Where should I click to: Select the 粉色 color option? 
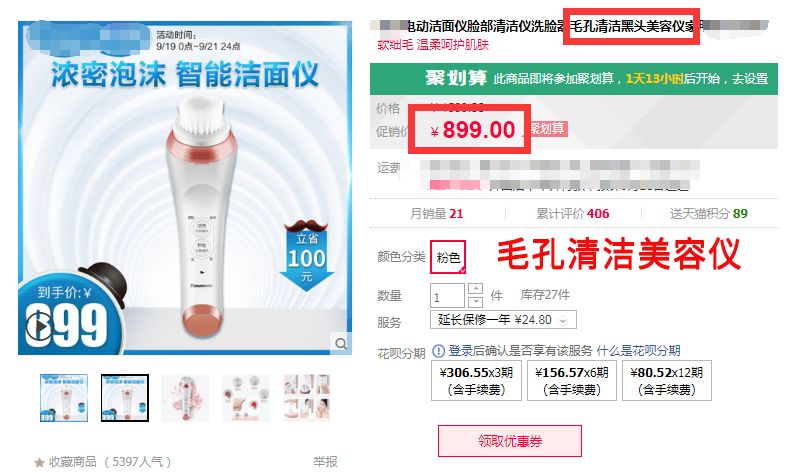[x=448, y=257]
